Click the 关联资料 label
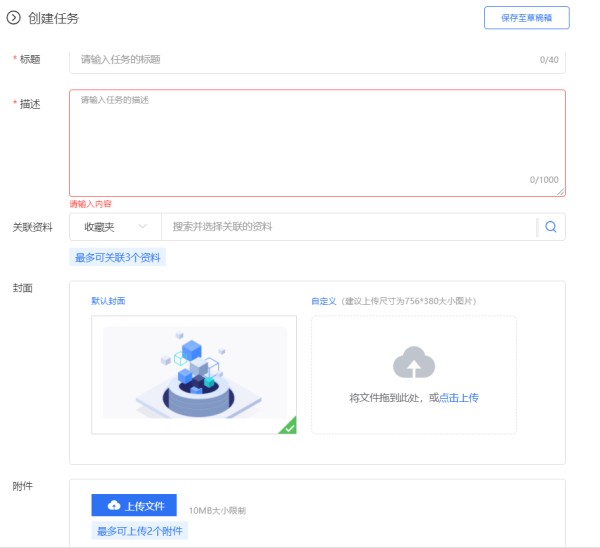 click(33, 227)
